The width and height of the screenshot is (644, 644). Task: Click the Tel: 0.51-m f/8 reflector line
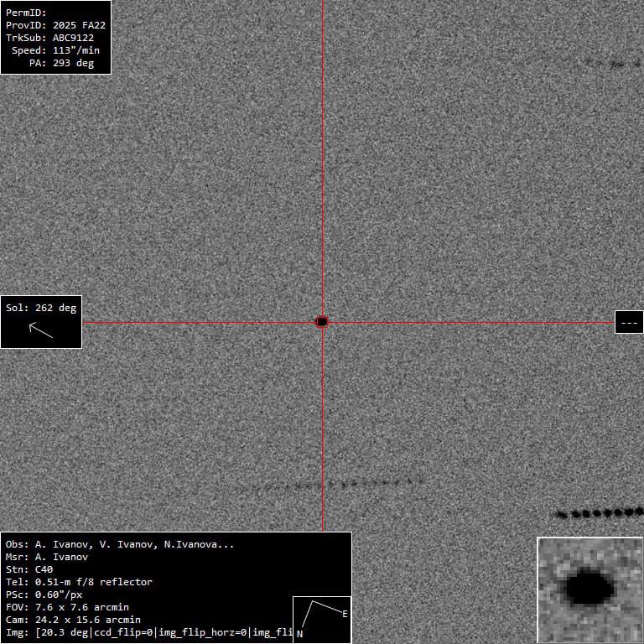(79, 582)
